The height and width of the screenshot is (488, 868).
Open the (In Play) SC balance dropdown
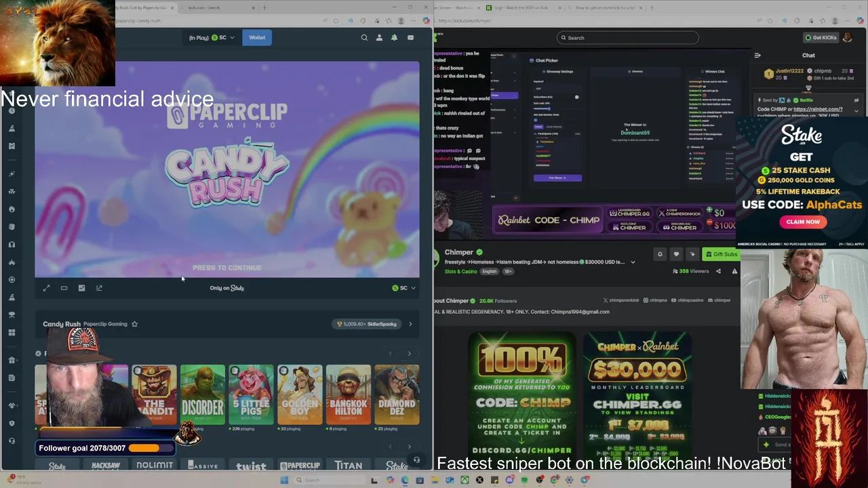[x=211, y=37]
